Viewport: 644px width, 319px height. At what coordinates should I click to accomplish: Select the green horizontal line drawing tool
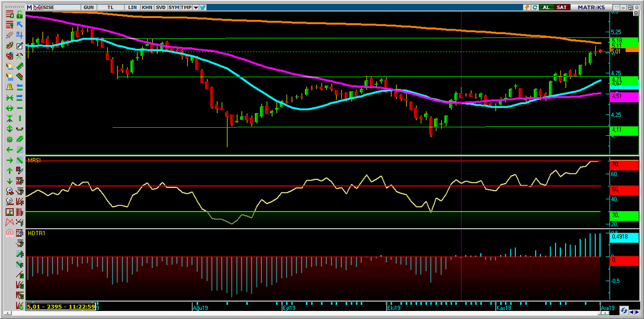tap(19, 107)
